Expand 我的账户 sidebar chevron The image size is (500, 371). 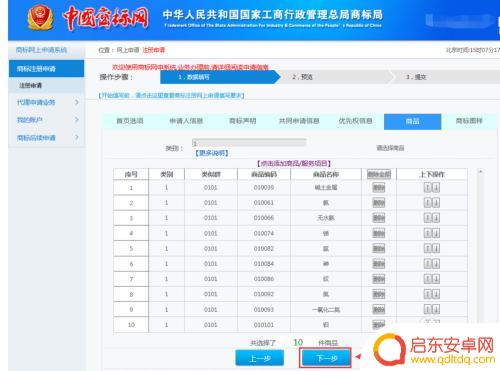tap(77, 120)
